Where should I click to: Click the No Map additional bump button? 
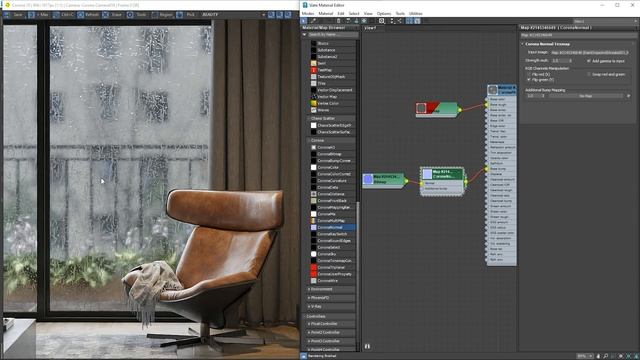coord(586,96)
